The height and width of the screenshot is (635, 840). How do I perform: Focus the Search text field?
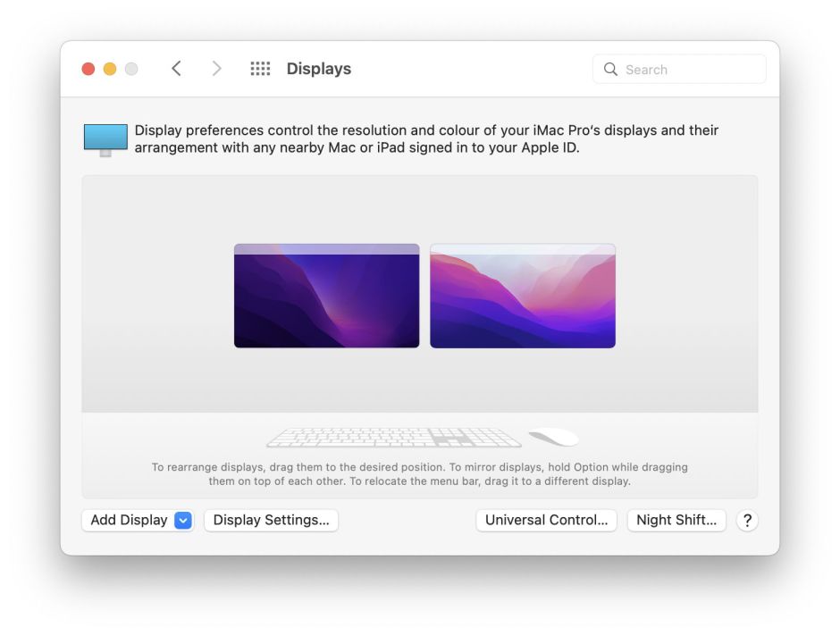(x=688, y=70)
